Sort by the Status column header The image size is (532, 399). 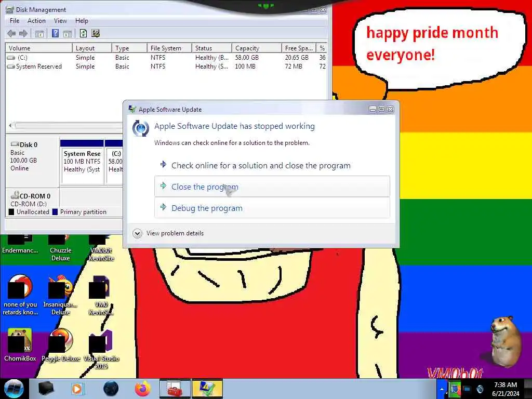212,48
